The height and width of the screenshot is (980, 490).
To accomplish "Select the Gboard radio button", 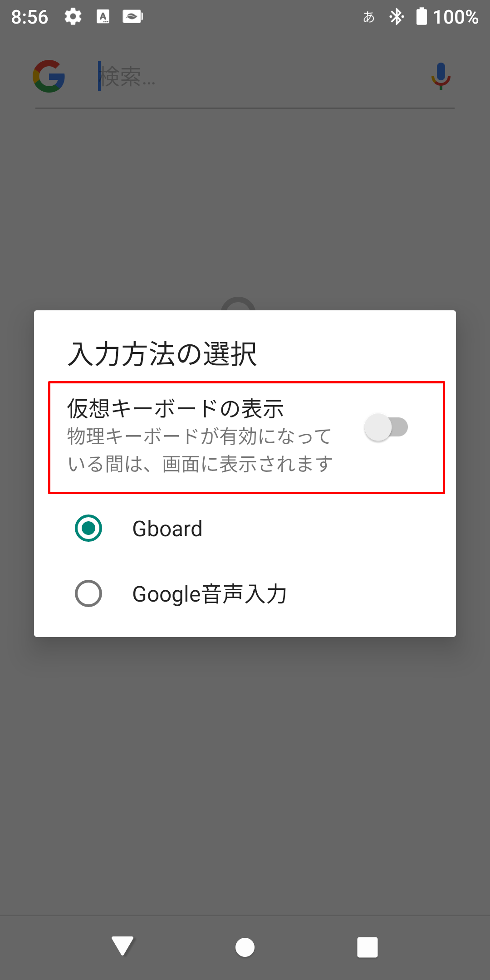I will coord(88,528).
